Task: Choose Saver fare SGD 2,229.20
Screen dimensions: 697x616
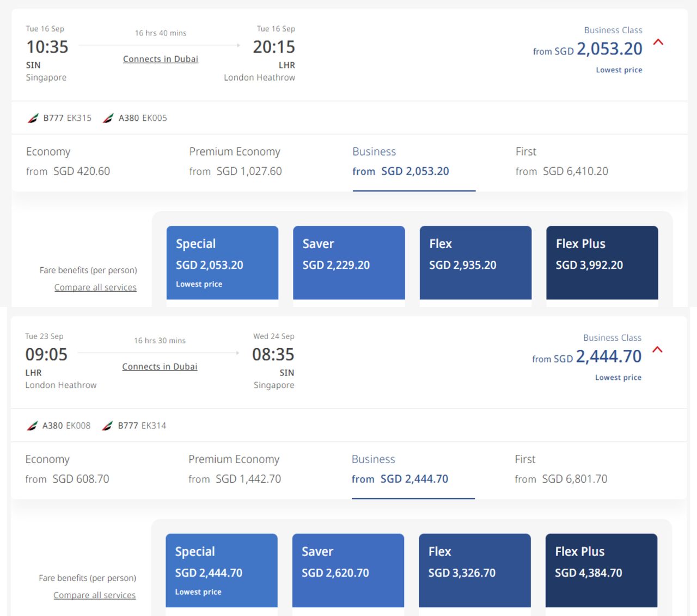Action: 349,263
